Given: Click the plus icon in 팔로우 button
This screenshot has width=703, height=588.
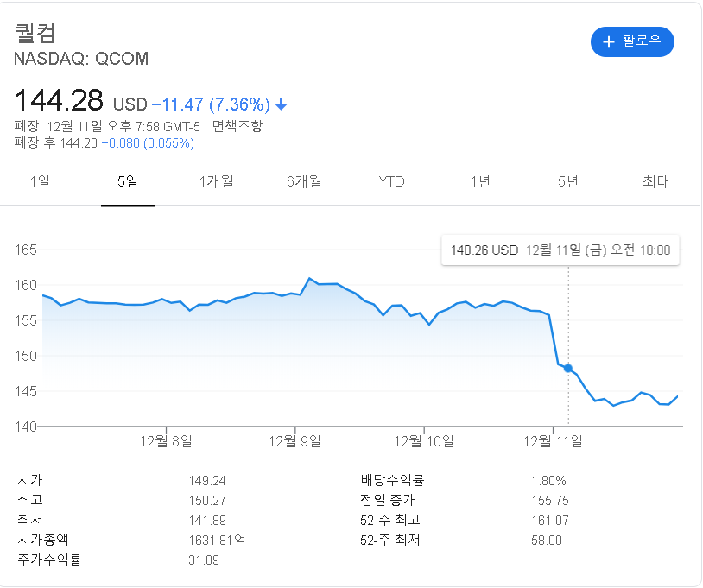Looking at the screenshot, I should point(608,42).
